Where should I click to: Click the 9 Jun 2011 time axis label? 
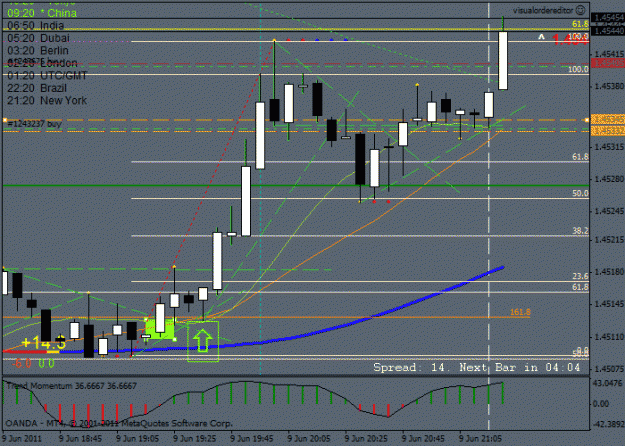click(x=22, y=438)
